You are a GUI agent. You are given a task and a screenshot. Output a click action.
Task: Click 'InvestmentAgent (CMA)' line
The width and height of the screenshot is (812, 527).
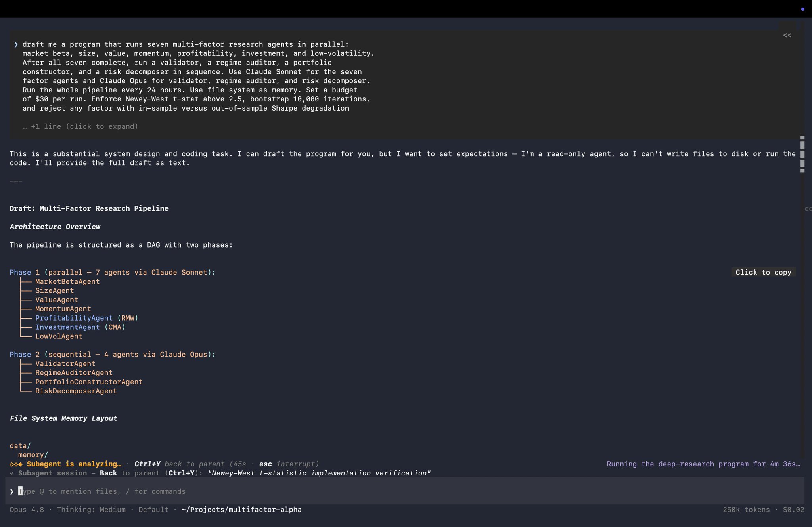point(80,327)
